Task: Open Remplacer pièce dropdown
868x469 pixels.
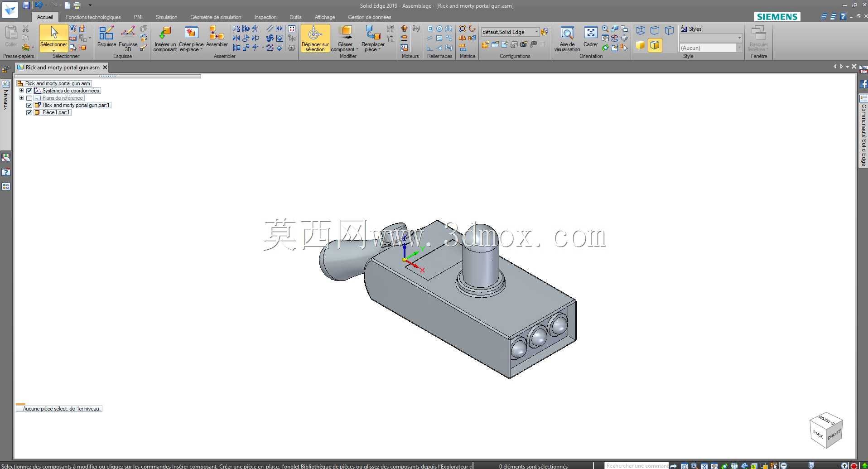Action: tap(379, 49)
